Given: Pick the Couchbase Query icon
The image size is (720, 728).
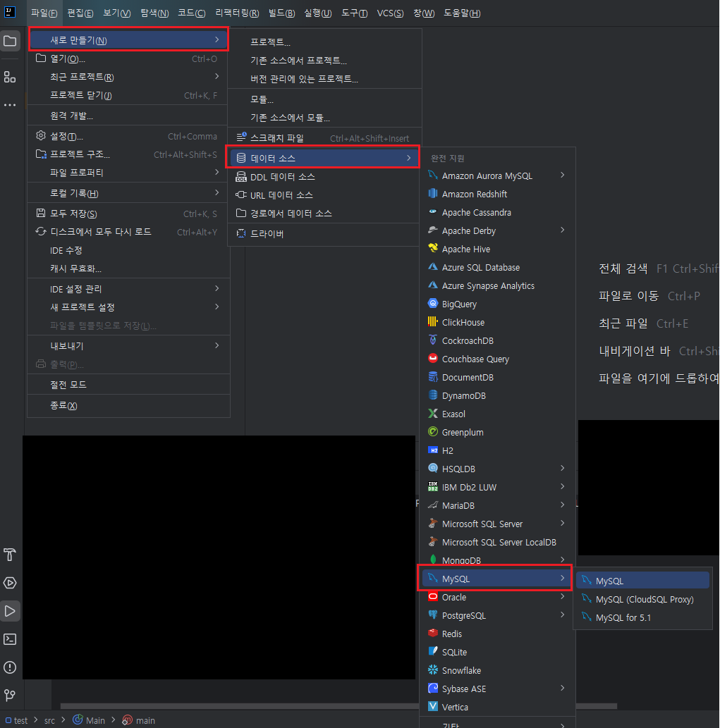Looking at the screenshot, I should pos(433,359).
